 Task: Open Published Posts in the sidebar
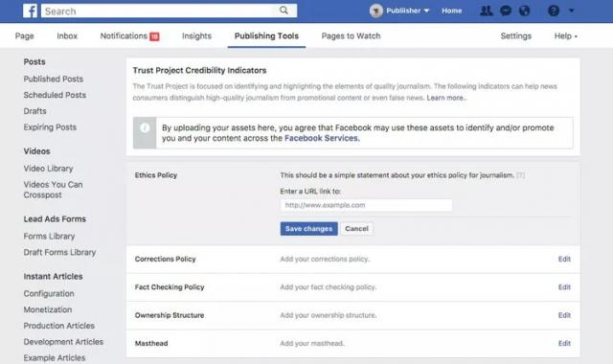[x=54, y=79]
